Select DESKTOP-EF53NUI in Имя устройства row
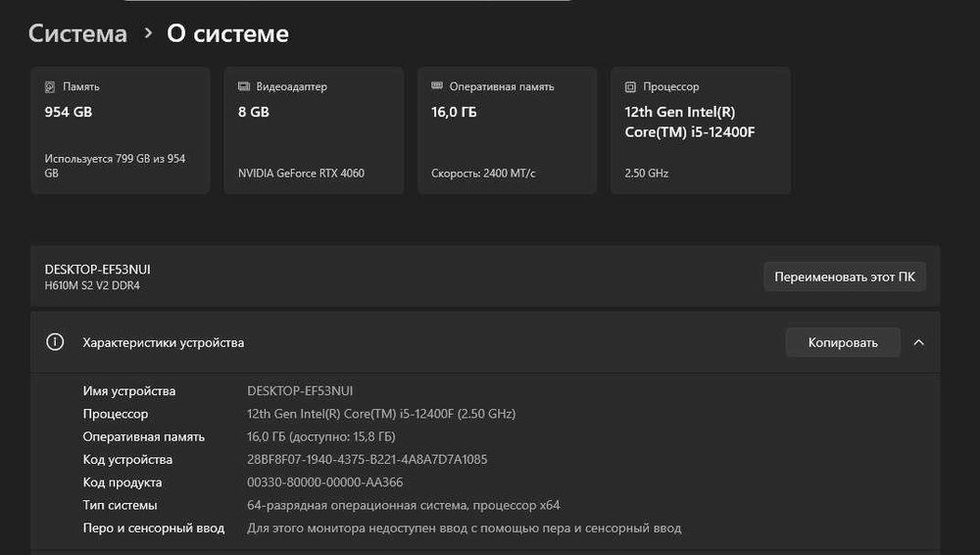 point(300,391)
